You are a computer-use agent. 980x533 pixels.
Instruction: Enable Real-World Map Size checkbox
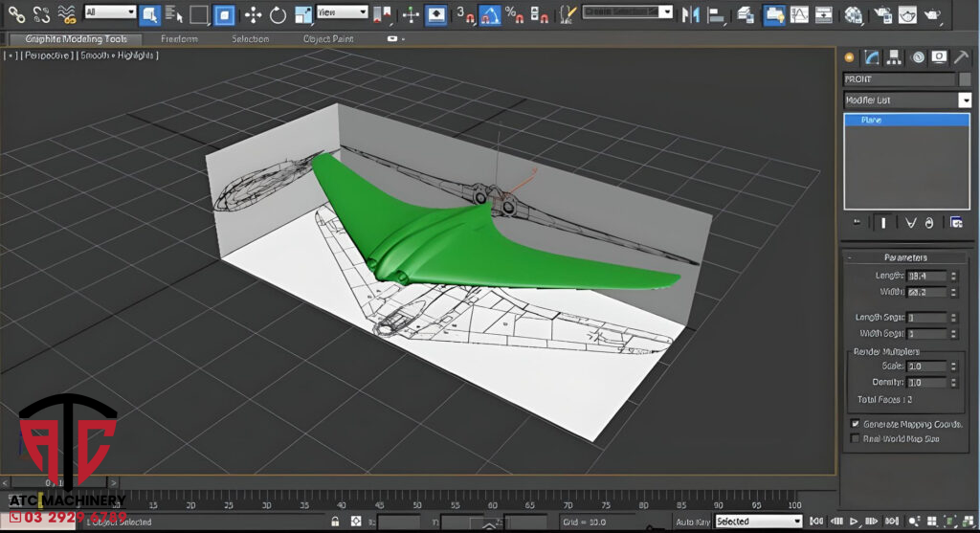855,438
